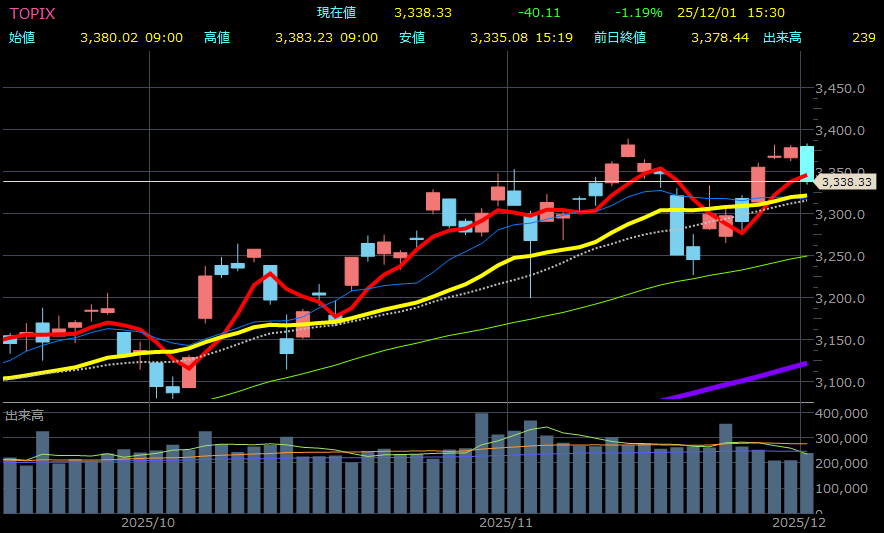This screenshot has height=533, width=884.
Task: Click the 3,450.00 price axis label
Action: point(840,89)
